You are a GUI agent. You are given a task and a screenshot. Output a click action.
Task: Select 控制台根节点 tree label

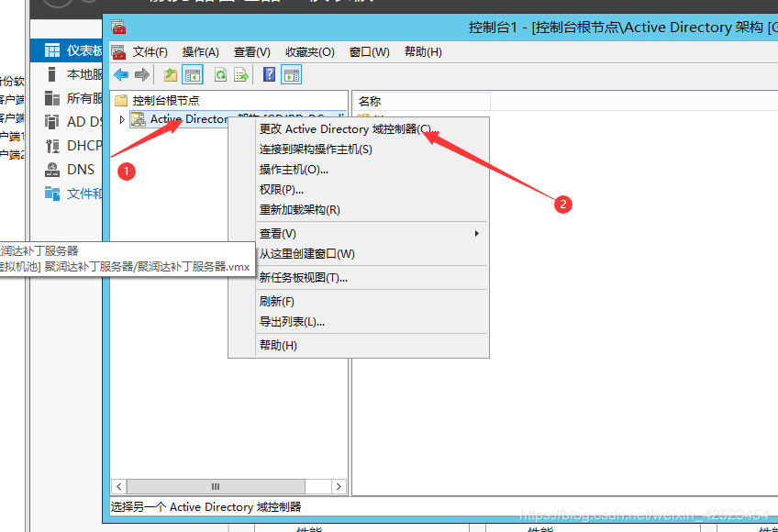(166, 101)
